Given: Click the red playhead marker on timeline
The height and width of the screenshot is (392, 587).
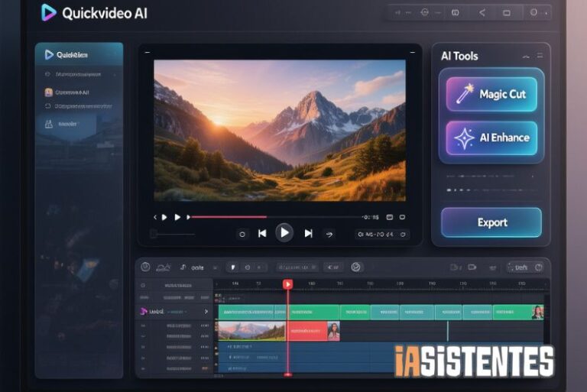Looking at the screenshot, I should click(288, 284).
